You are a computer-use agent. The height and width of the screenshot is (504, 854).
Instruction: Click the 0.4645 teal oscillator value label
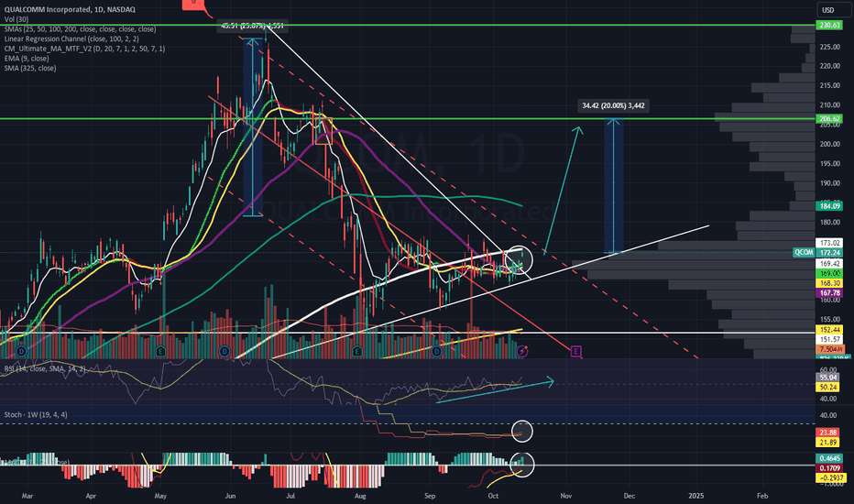tap(829, 459)
